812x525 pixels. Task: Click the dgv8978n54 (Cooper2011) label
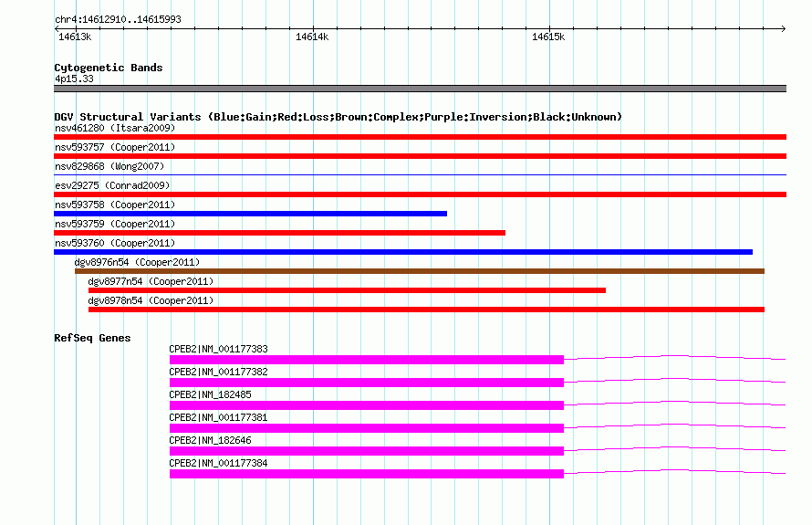pos(151,300)
